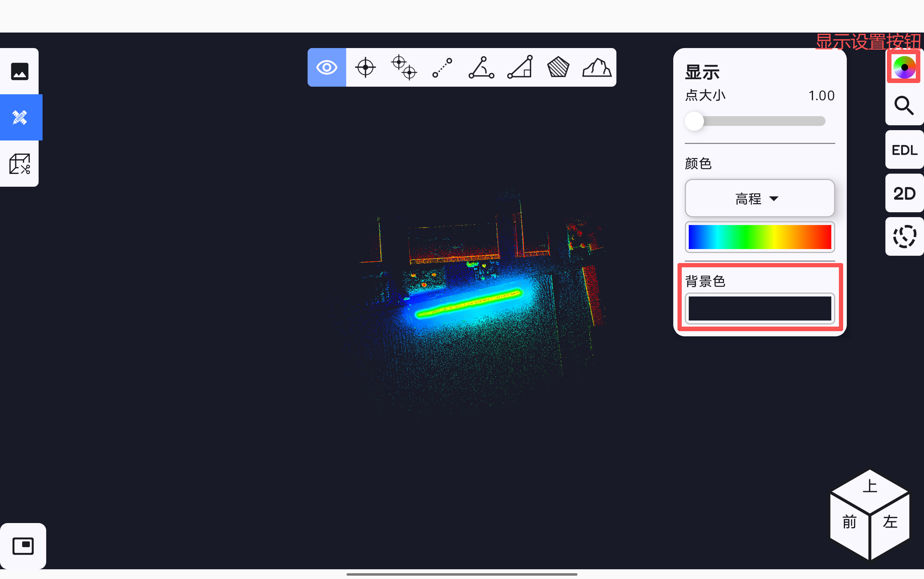Click the dashed circle selection icon
This screenshot has height=579, width=924.
pyautogui.click(x=904, y=237)
